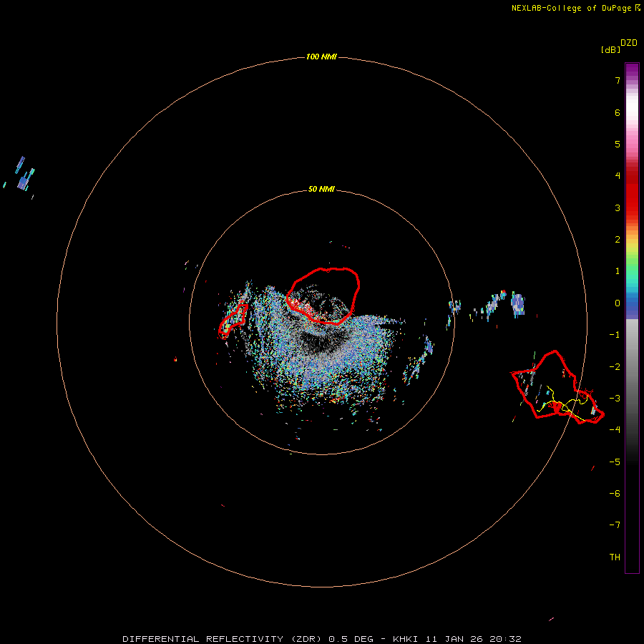
Task: Click the -1 dB value on the color scale
Action: [615, 335]
